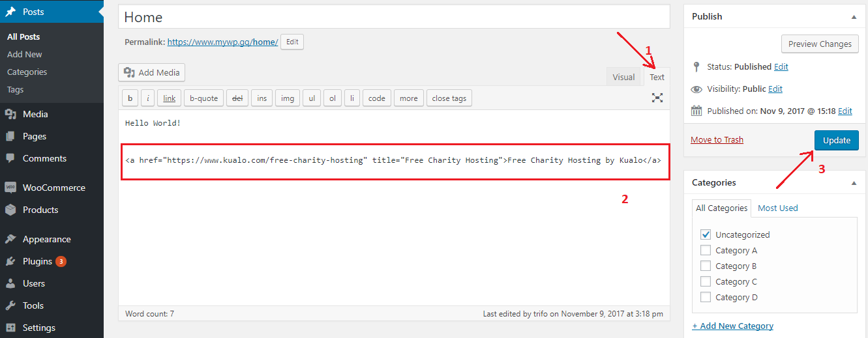This screenshot has height=338, width=868.
Task: Click the ins quicktag button
Action: pos(262,98)
